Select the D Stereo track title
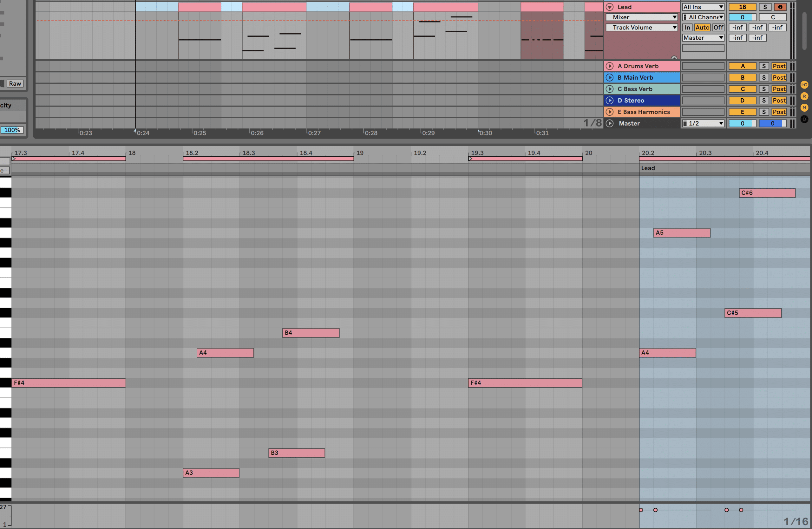The height and width of the screenshot is (529, 812). tap(631, 101)
